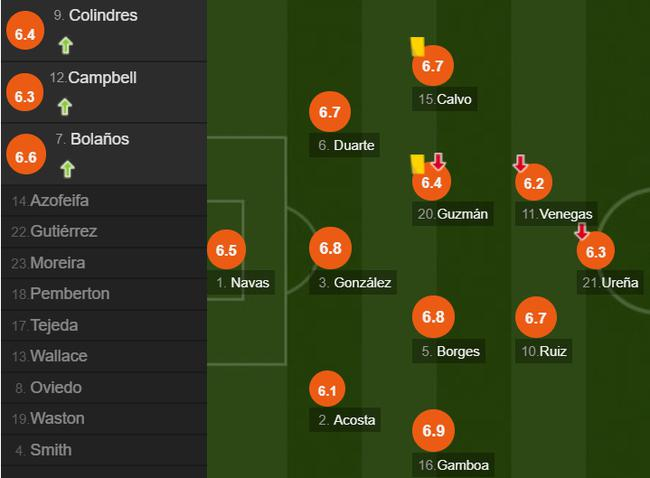The height and width of the screenshot is (478, 650).
Task: Click Borges's 6.8 rating circle
Action: point(432,318)
